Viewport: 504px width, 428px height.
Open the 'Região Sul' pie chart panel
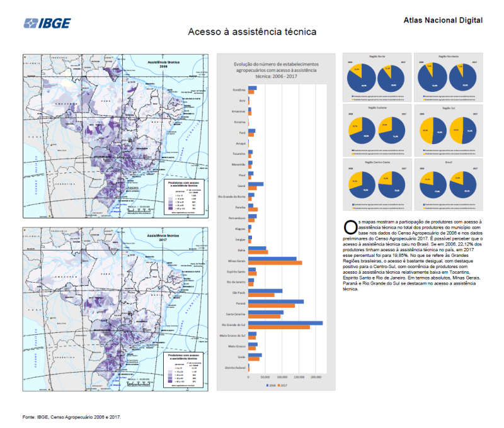pyautogui.click(x=449, y=131)
